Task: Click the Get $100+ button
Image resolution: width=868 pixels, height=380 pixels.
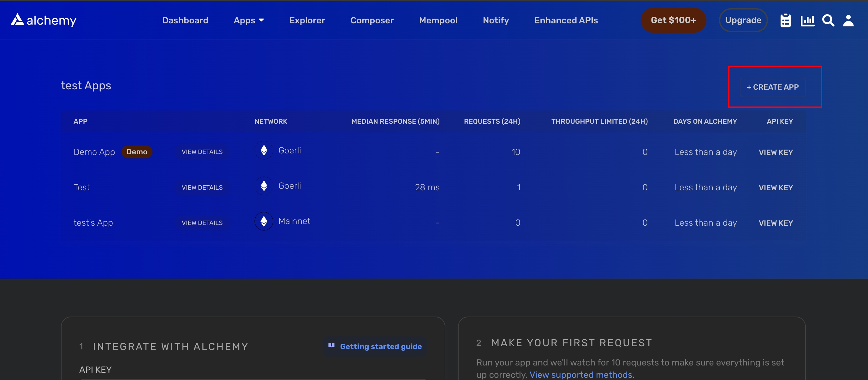Action: click(x=673, y=20)
